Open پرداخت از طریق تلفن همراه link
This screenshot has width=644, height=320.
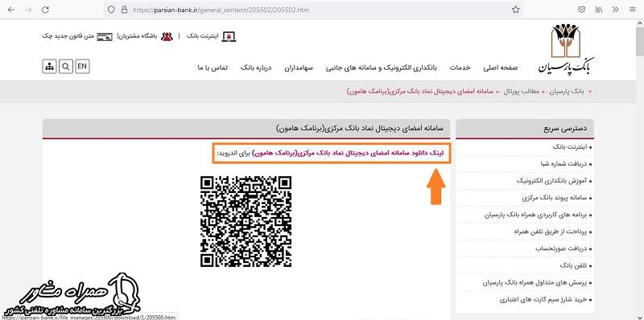click(551, 232)
